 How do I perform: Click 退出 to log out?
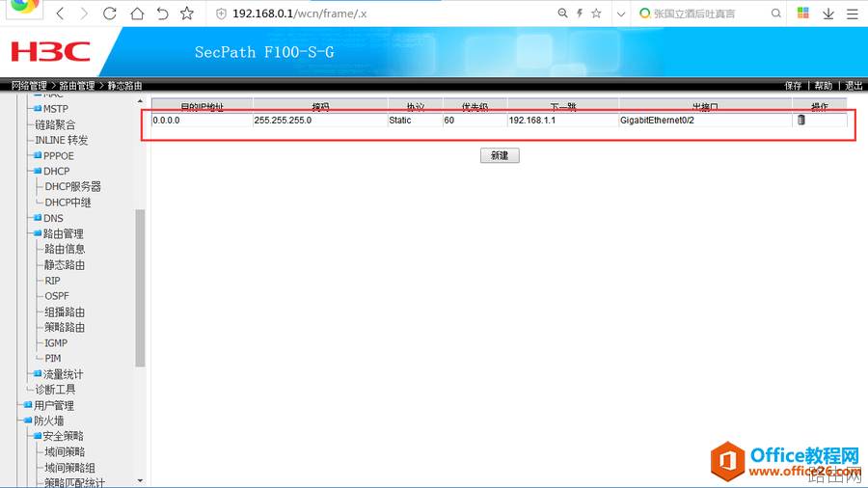[x=854, y=85]
